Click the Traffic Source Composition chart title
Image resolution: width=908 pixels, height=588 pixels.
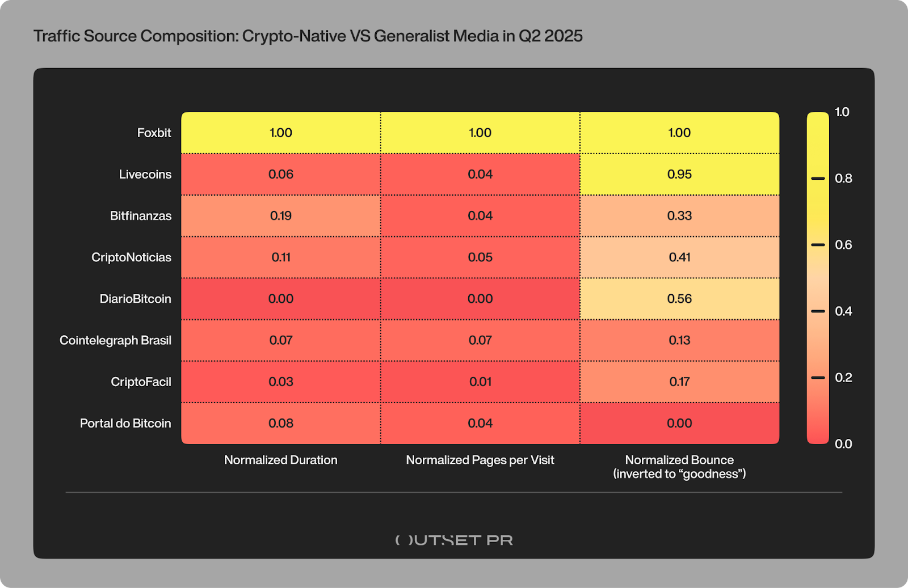(x=308, y=36)
